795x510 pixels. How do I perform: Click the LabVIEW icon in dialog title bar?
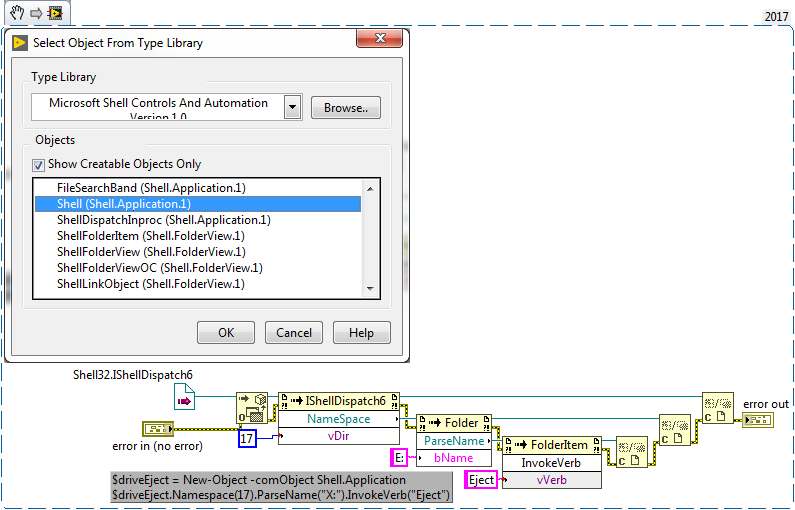click(x=20, y=43)
